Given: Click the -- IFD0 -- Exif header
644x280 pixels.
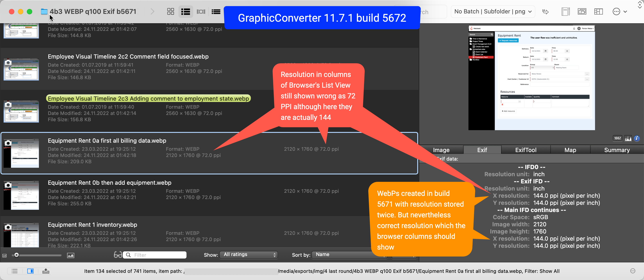Looking at the screenshot, I should tap(532, 167).
